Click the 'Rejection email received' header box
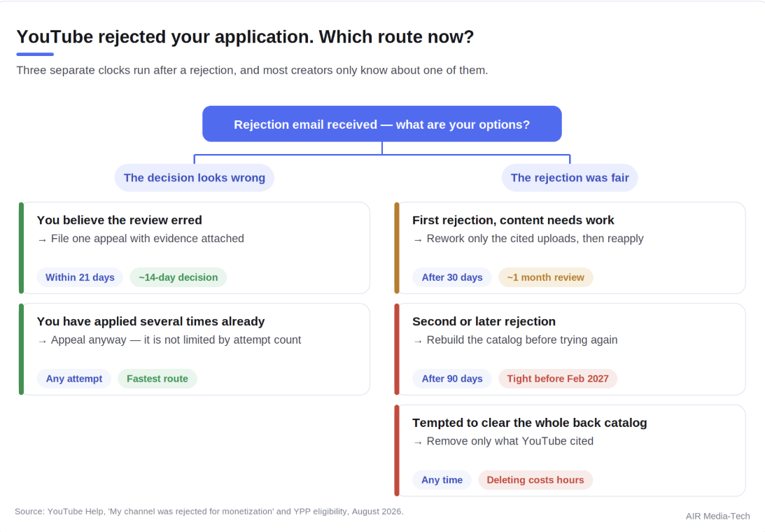The image size is (765, 532). pos(382,124)
